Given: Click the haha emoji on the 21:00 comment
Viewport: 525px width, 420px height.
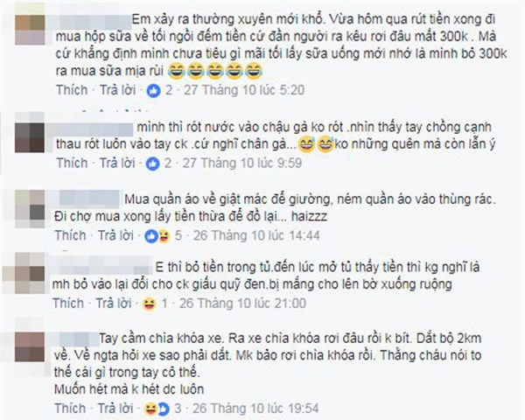Looking at the screenshot, I should (x=150, y=304).
